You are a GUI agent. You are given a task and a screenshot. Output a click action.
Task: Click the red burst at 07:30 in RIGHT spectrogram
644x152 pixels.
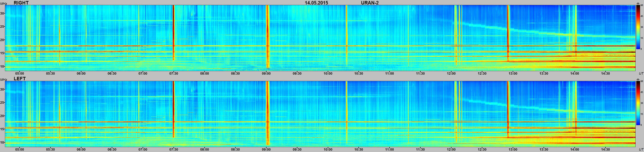pos(173,33)
